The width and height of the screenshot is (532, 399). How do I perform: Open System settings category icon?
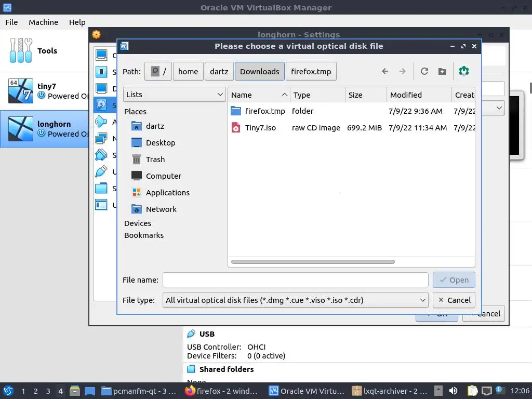coord(101,72)
